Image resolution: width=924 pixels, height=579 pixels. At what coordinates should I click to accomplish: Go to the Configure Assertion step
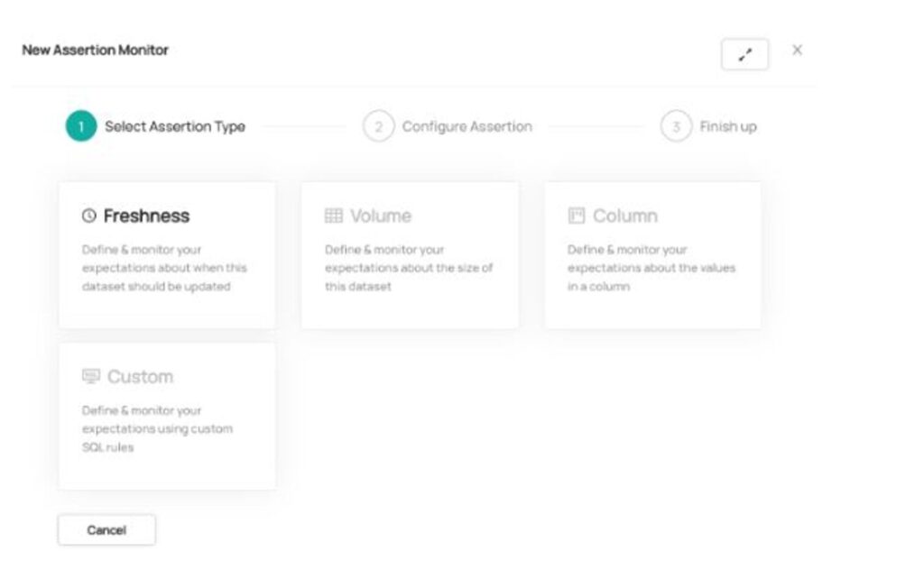(x=467, y=127)
